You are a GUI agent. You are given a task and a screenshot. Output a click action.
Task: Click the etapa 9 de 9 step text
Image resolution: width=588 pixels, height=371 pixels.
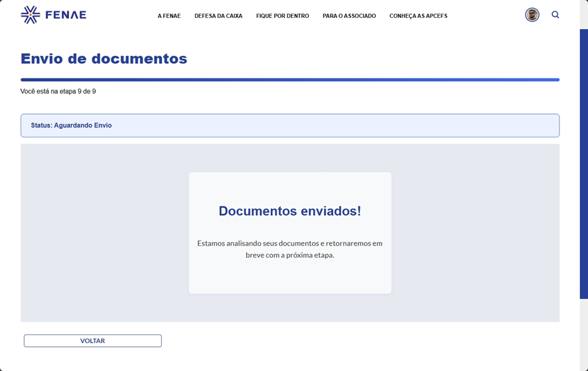click(58, 92)
